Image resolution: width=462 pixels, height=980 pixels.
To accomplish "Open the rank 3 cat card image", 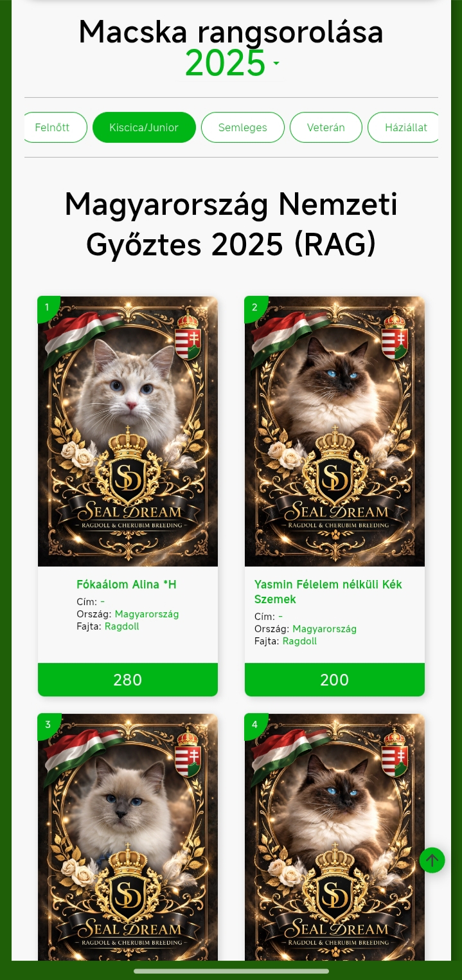I will coord(128,838).
